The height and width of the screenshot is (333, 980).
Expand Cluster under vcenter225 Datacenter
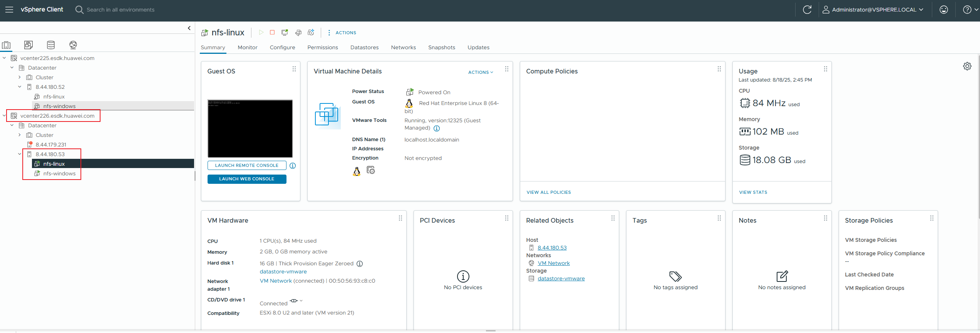pyautogui.click(x=20, y=77)
